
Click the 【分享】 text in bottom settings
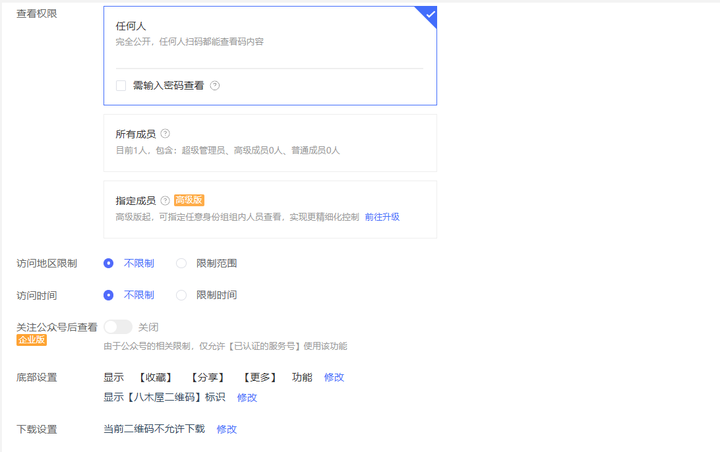pyautogui.click(x=208, y=378)
